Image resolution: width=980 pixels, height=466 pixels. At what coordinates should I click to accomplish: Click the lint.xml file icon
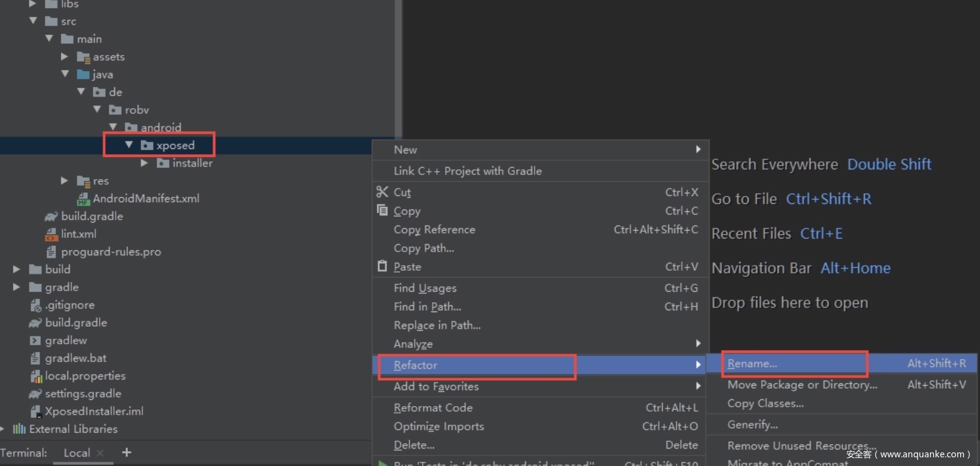coord(51,234)
